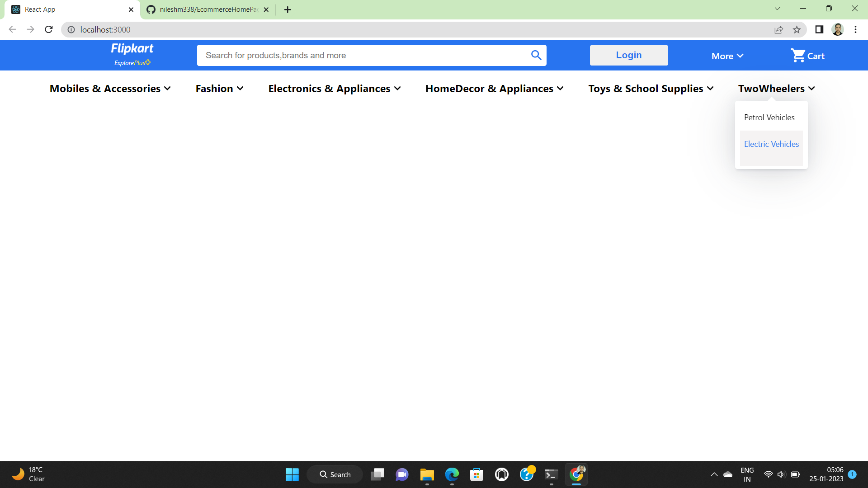Open Chrome from the taskbar
The image size is (868, 488).
pyautogui.click(x=576, y=474)
